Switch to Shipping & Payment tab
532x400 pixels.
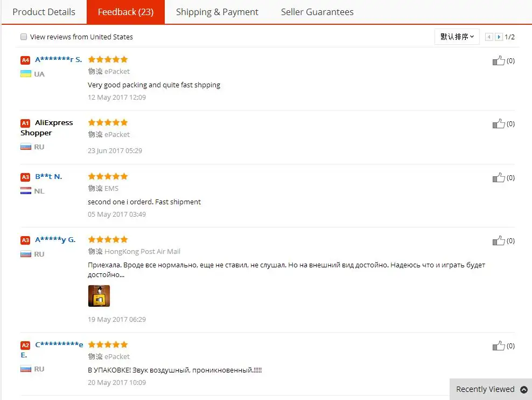[x=217, y=12]
